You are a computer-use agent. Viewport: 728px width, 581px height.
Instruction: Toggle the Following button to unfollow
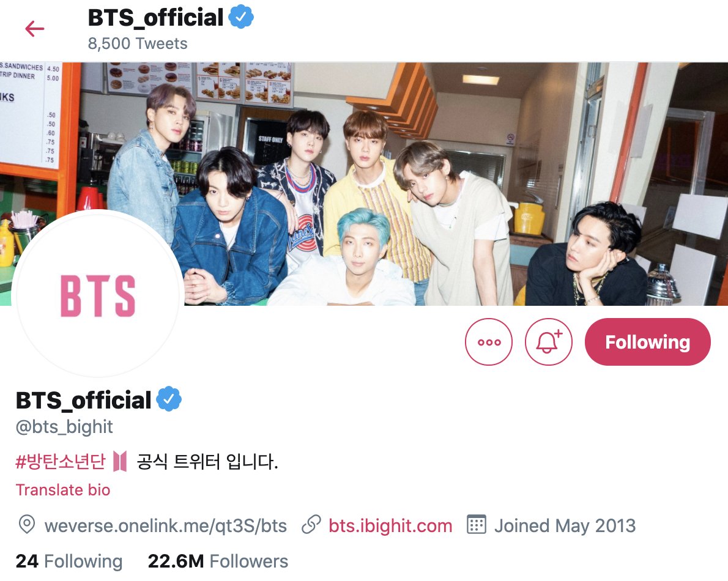(x=647, y=342)
